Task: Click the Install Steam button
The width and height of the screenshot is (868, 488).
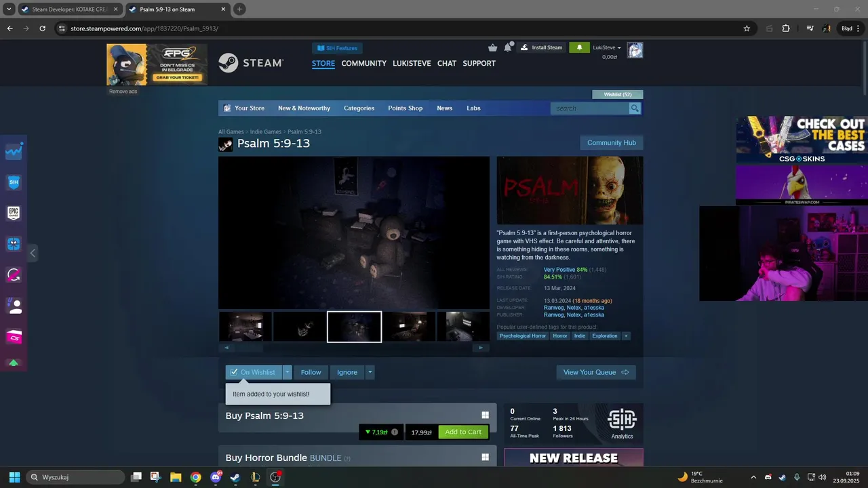Action: [542, 47]
